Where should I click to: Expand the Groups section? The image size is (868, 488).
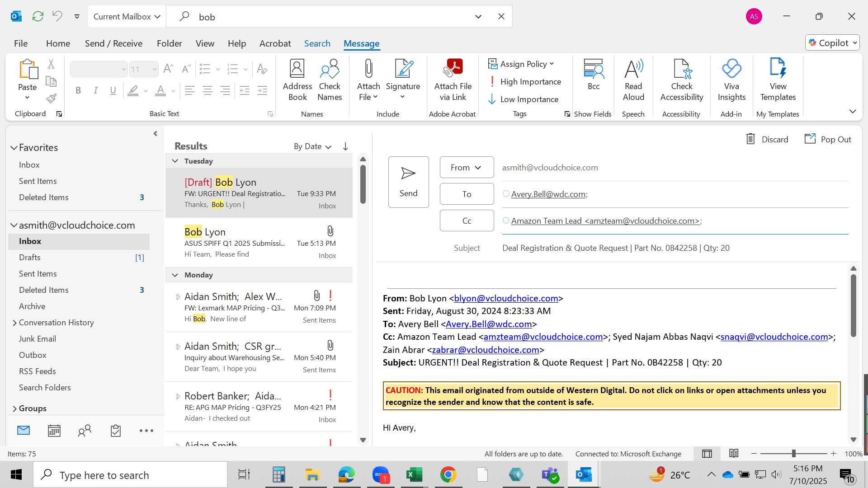14,408
